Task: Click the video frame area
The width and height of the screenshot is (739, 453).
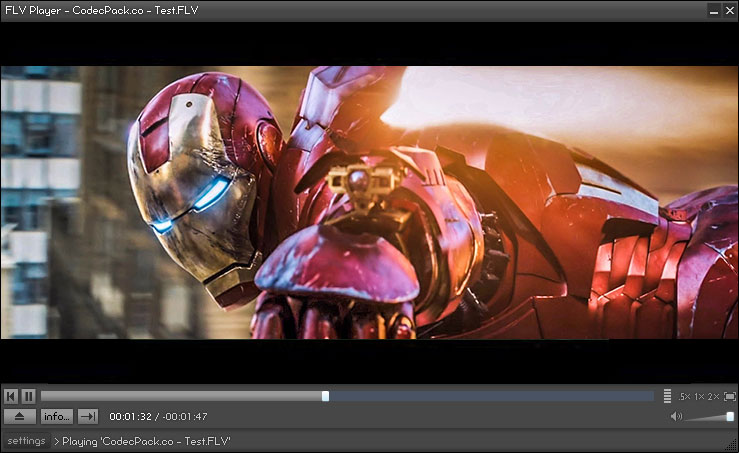Action: click(370, 202)
